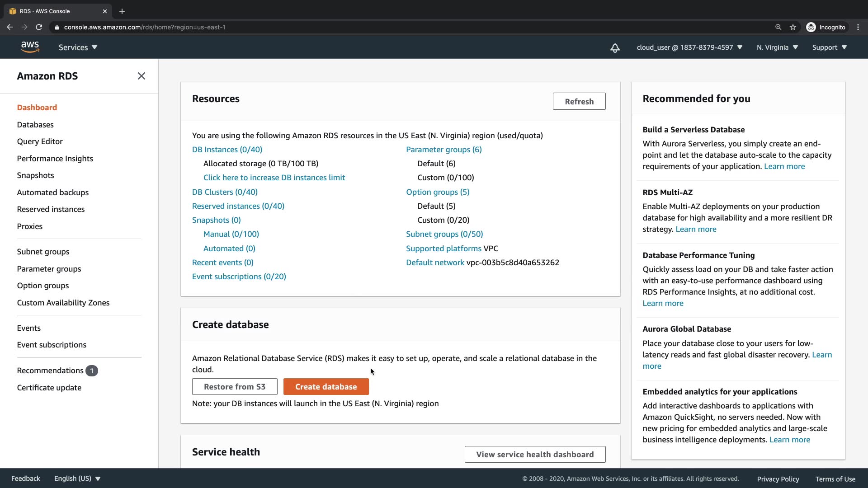Open Chrome three-dot menu
The image size is (868, 488).
click(858, 27)
